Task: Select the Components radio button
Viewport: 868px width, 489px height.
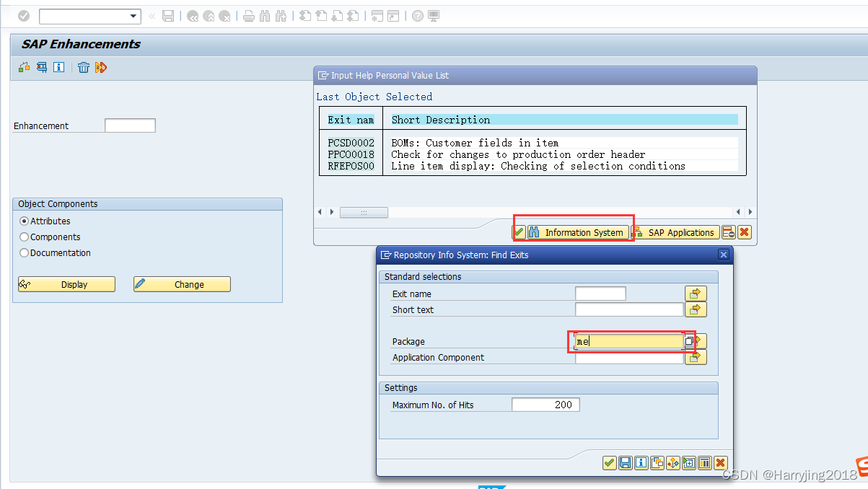Action: click(25, 237)
